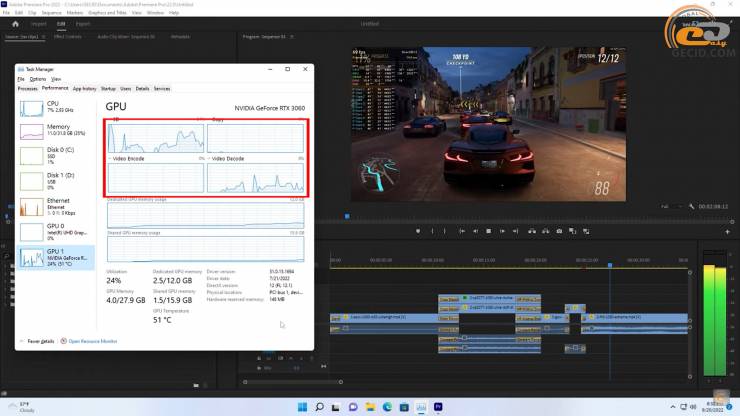Screen dimensions: 740x416
Task: Open Task Manager's Options menu
Action: [x=38, y=79]
